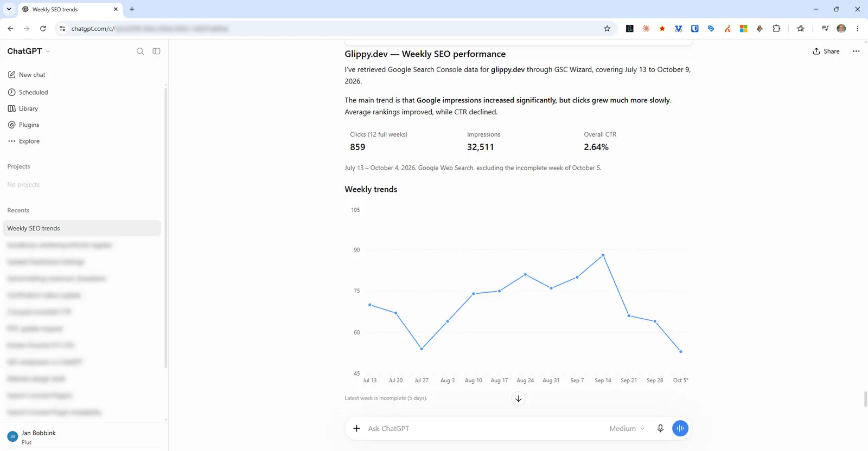Click the Sep 14 peak data point
The width and height of the screenshot is (868, 451).
[x=603, y=255]
